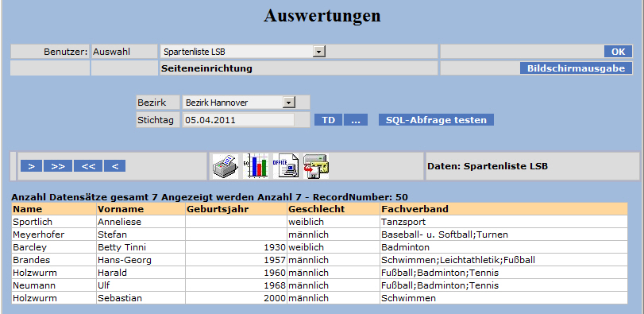Click the birth year 1930 cell

click(x=236, y=247)
